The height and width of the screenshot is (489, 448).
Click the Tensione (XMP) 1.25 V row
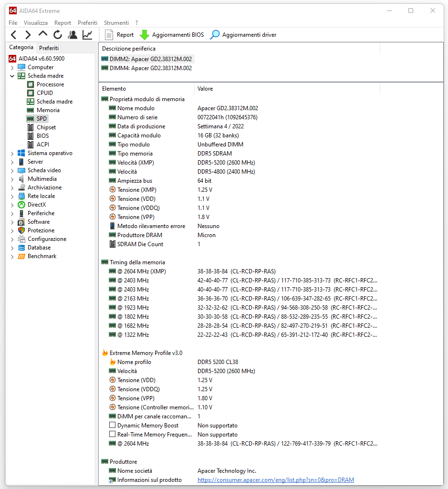pyautogui.click(x=240, y=190)
